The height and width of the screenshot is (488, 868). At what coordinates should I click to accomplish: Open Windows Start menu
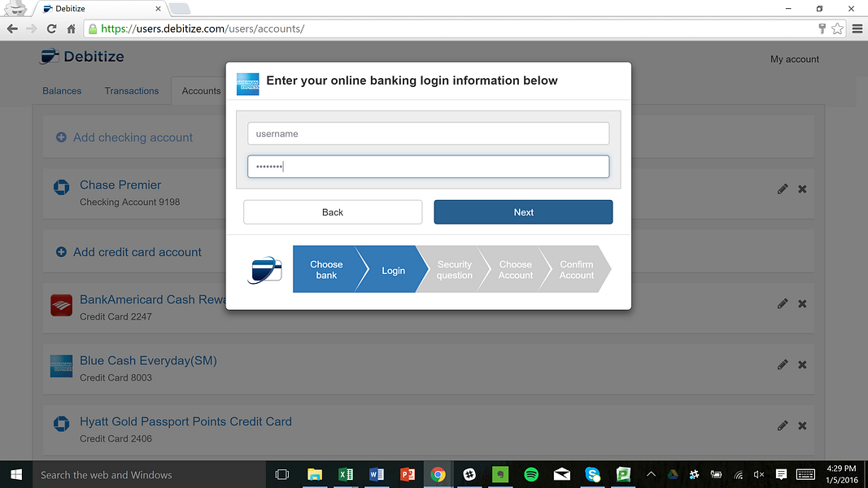16,474
